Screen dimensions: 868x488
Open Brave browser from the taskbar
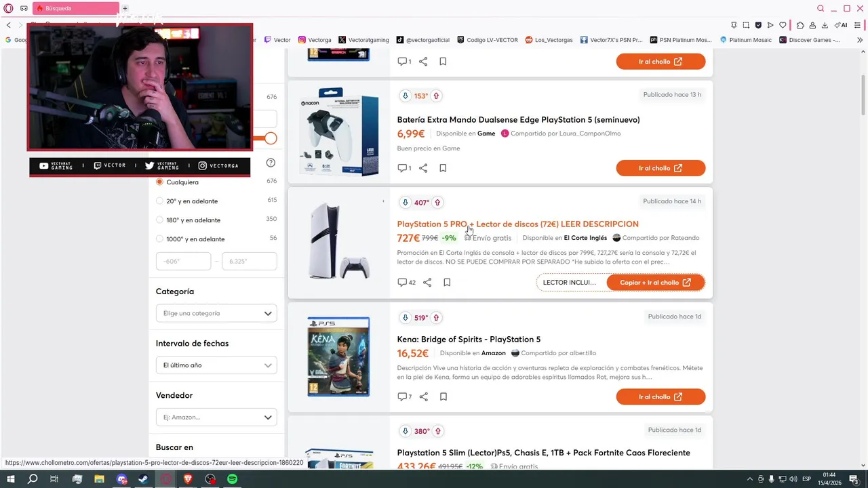pyautogui.click(x=188, y=479)
